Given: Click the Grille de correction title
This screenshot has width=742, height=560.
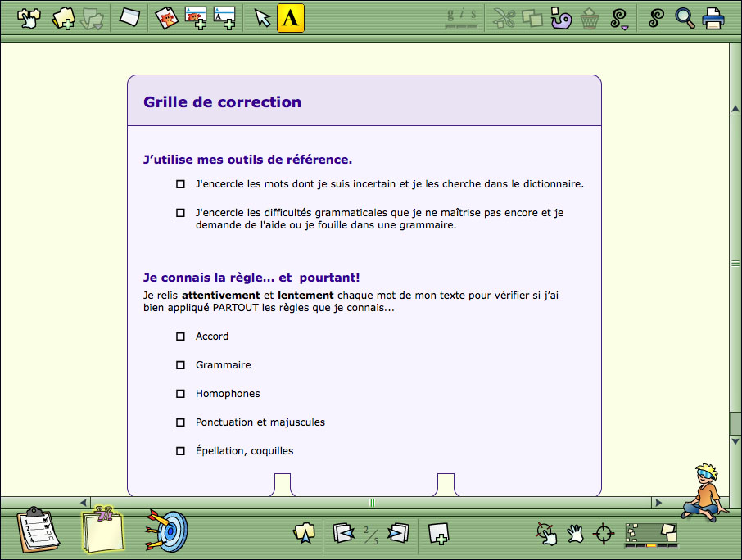Looking at the screenshot, I should click(x=223, y=102).
